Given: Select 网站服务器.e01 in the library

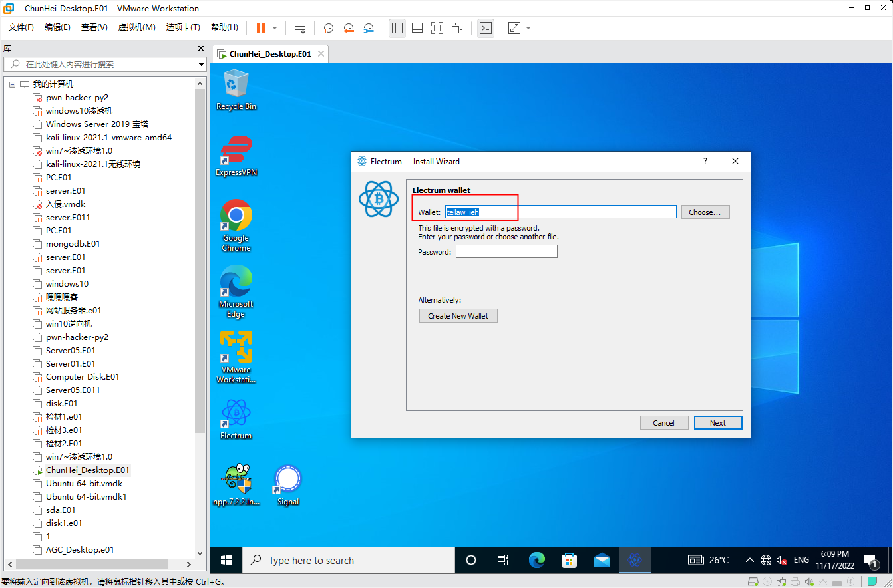Looking at the screenshot, I should (x=73, y=311).
